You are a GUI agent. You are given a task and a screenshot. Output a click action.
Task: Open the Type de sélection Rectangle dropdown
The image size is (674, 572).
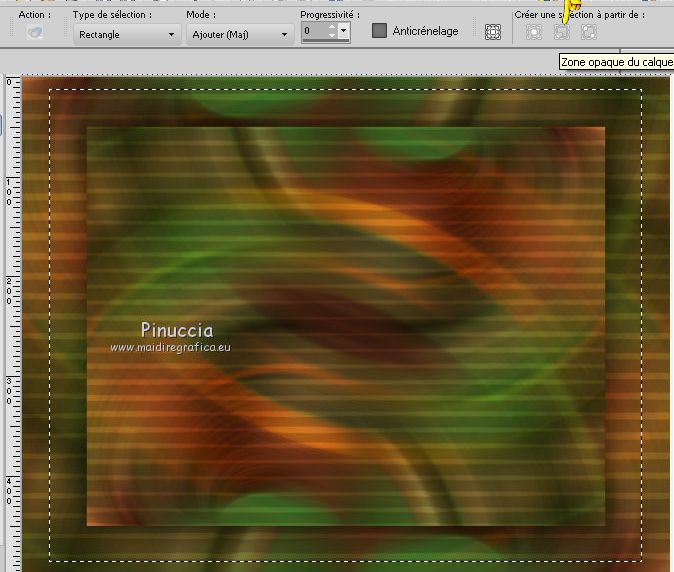[127, 34]
